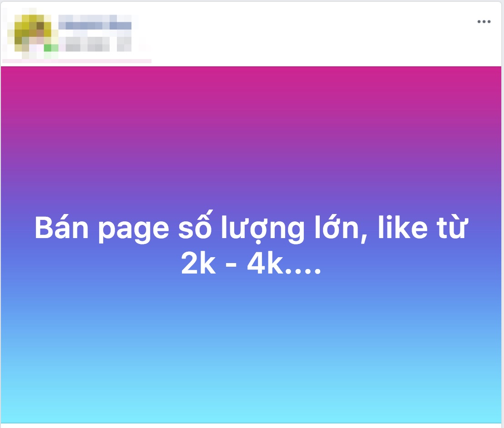
Task: Click the word "page" in the post
Action: pyautogui.click(x=133, y=229)
